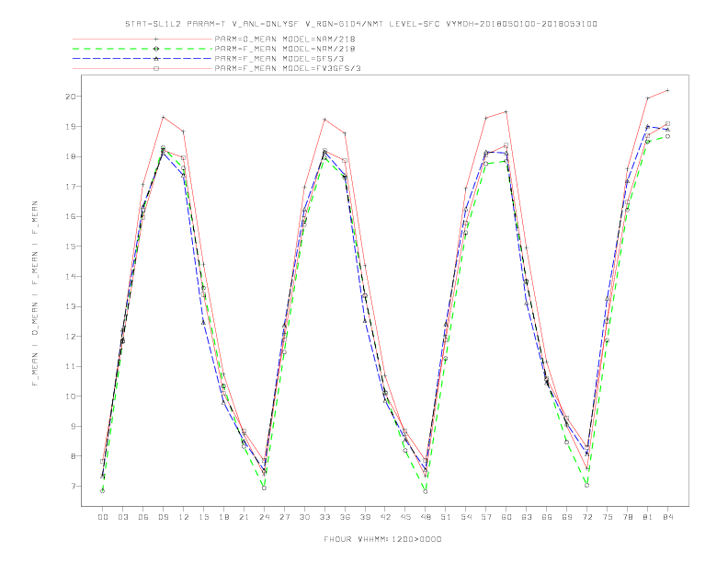
Task: Click y-axis tick label '19'
Action: [x=71, y=126]
